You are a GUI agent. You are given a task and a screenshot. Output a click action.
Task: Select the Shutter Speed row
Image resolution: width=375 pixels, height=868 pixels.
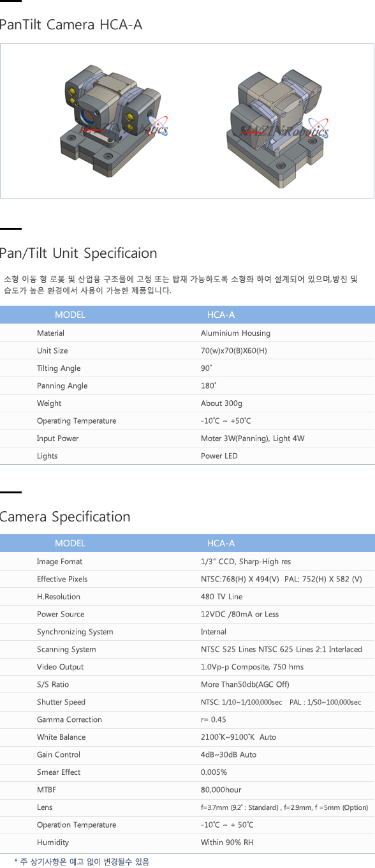pyautogui.click(x=187, y=702)
